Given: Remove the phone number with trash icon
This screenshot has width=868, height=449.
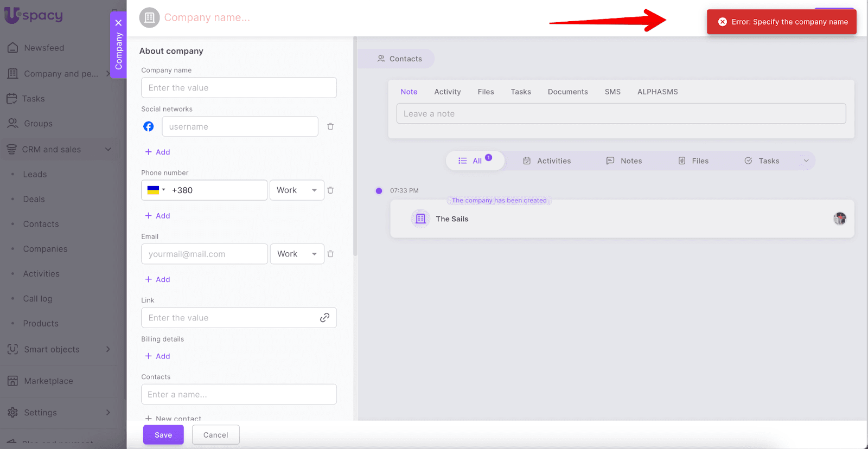Looking at the screenshot, I should pos(330,190).
